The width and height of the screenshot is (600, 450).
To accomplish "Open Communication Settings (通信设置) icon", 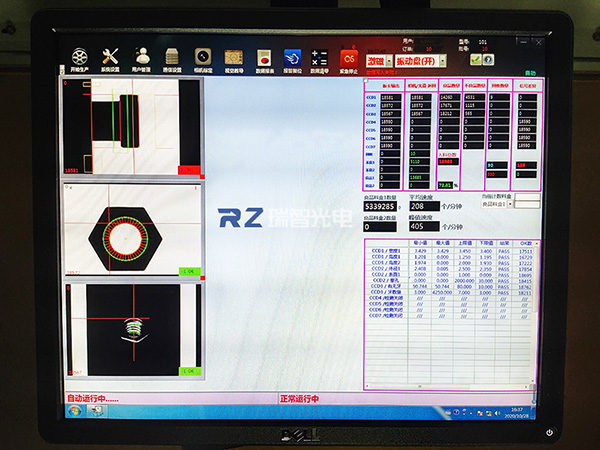I will click(x=172, y=58).
